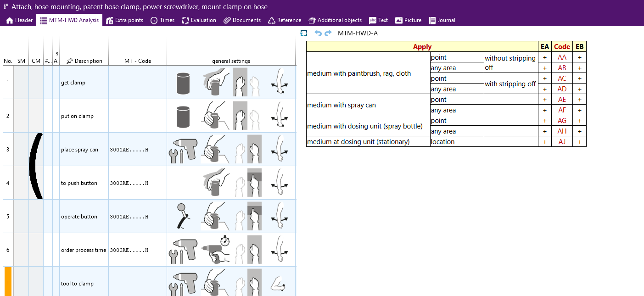Click the bent arm icon in row 7

point(278,283)
